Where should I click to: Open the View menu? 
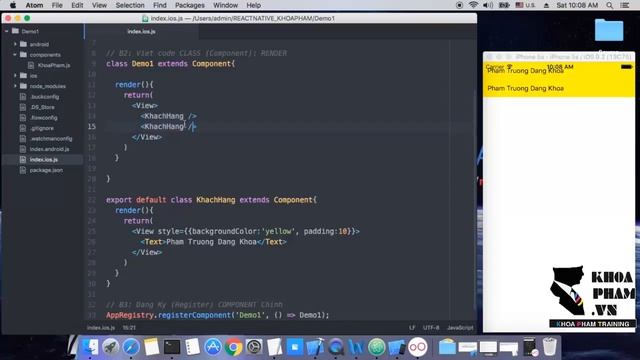99,5
